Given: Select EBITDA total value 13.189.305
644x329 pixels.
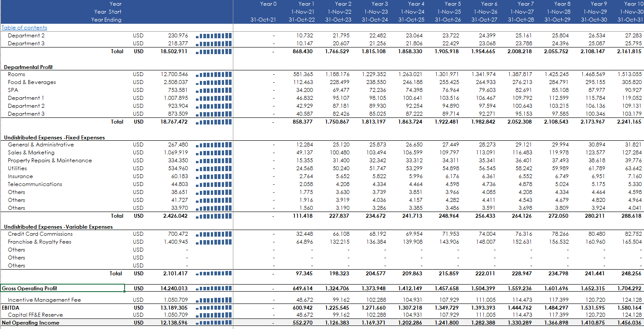Looking at the screenshot, I should pyautogui.click(x=175, y=308).
